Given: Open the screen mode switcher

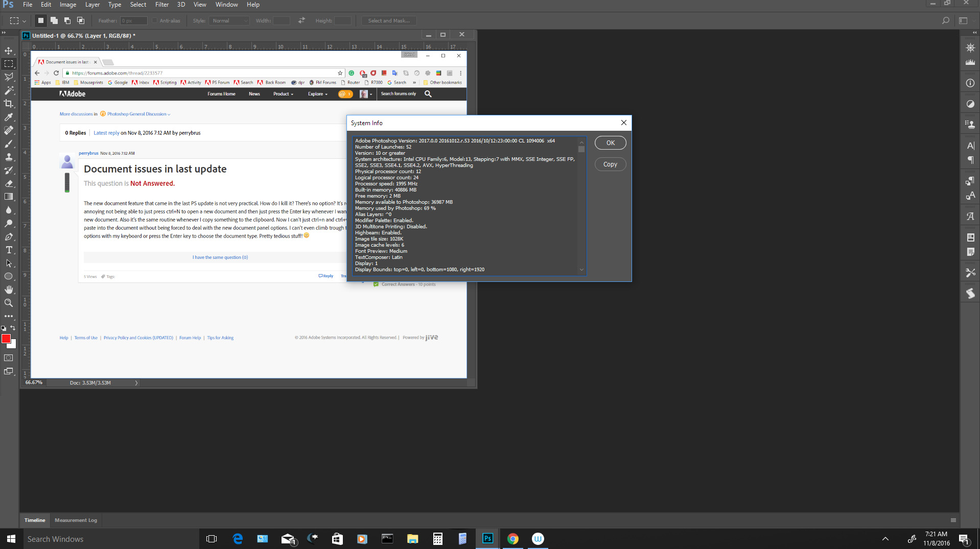Looking at the screenshot, I should coord(9,371).
